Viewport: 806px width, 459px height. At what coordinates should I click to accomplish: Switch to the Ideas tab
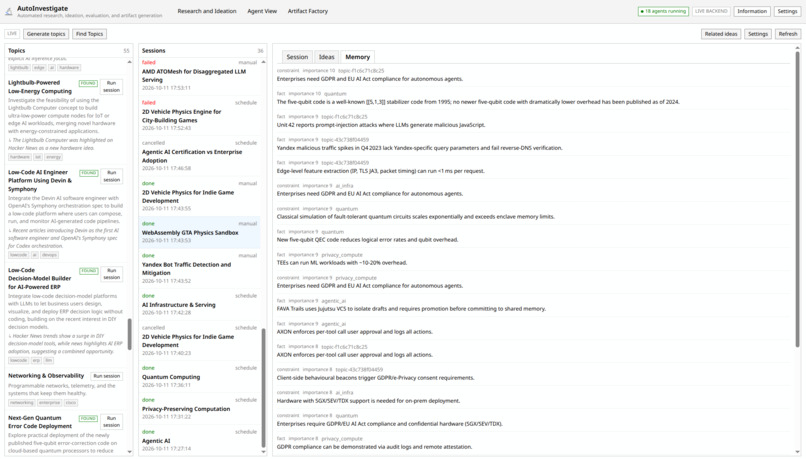coord(326,57)
